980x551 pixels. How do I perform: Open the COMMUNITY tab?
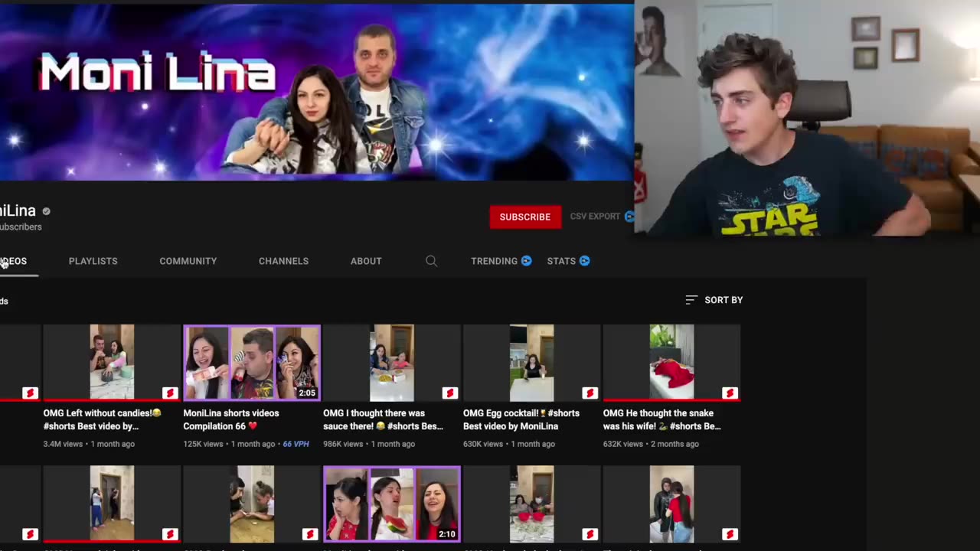click(188, 261)
